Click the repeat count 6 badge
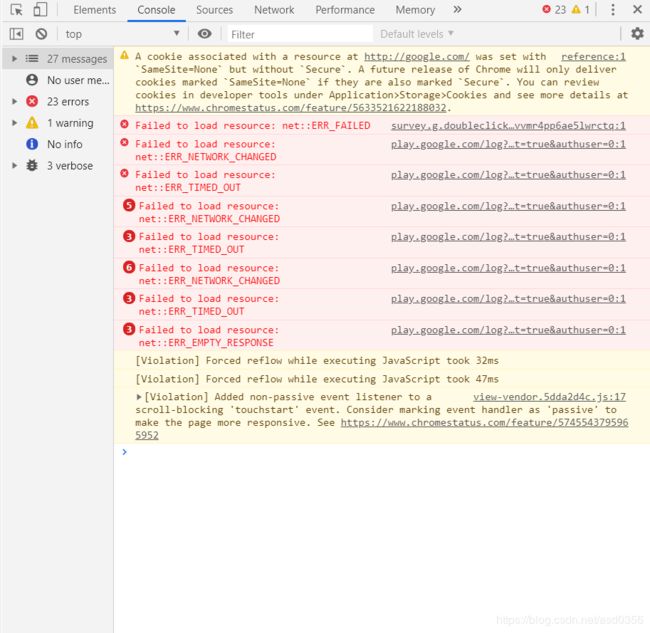 (x=129, y=267)
